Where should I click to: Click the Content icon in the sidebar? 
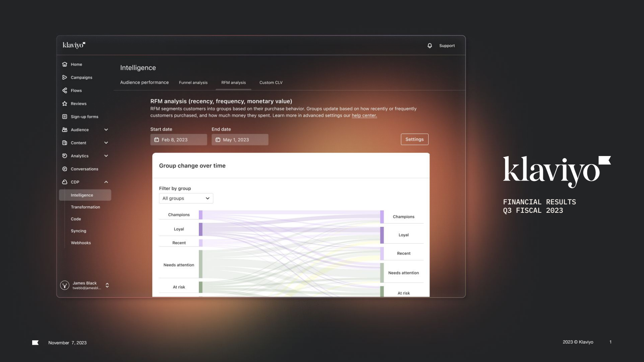[65, 143]
